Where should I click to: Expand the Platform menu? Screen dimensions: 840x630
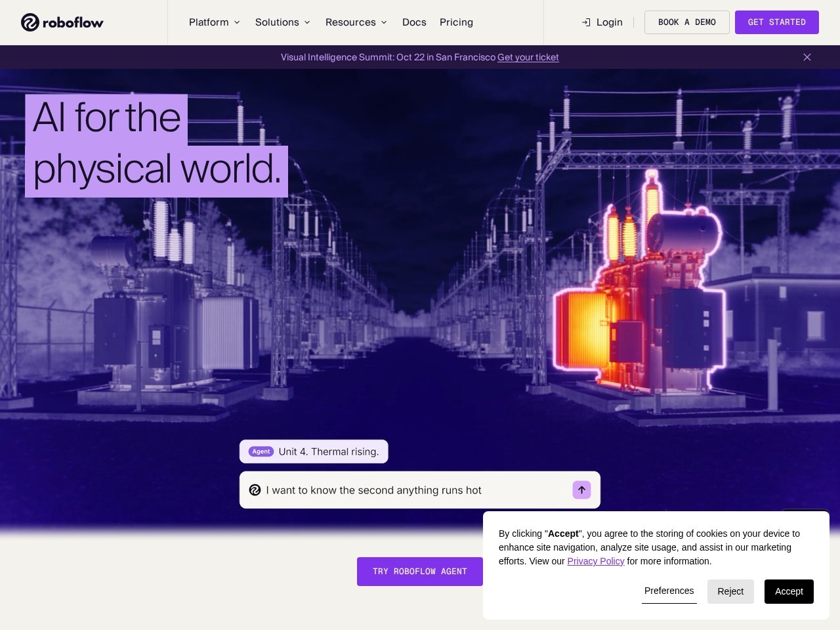pos(215,22)
